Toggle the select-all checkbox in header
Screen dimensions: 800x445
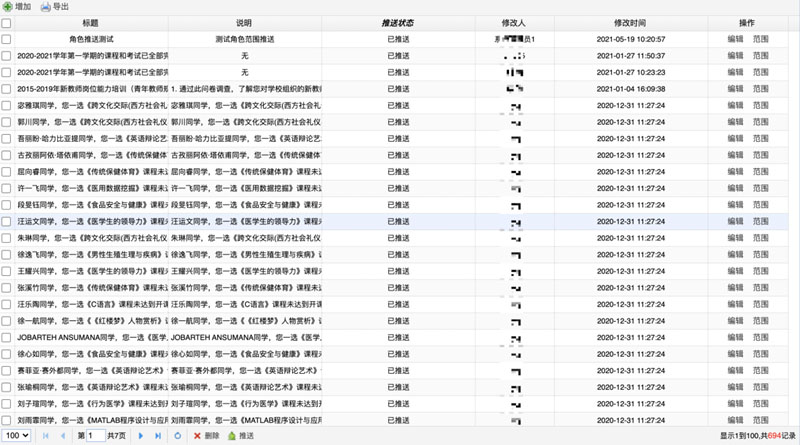pos(7,23)
